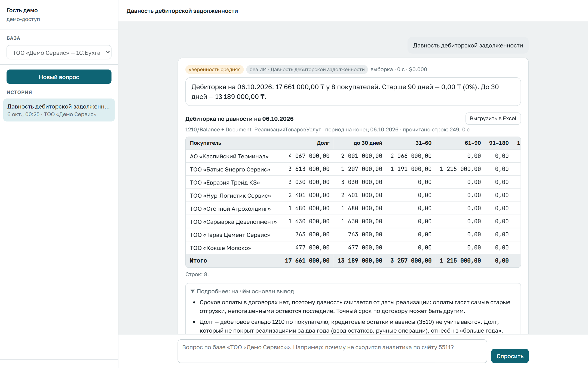Click the user message bubble Давность дебиторской задолженности
588x368 pixels.
pos(468,46)
